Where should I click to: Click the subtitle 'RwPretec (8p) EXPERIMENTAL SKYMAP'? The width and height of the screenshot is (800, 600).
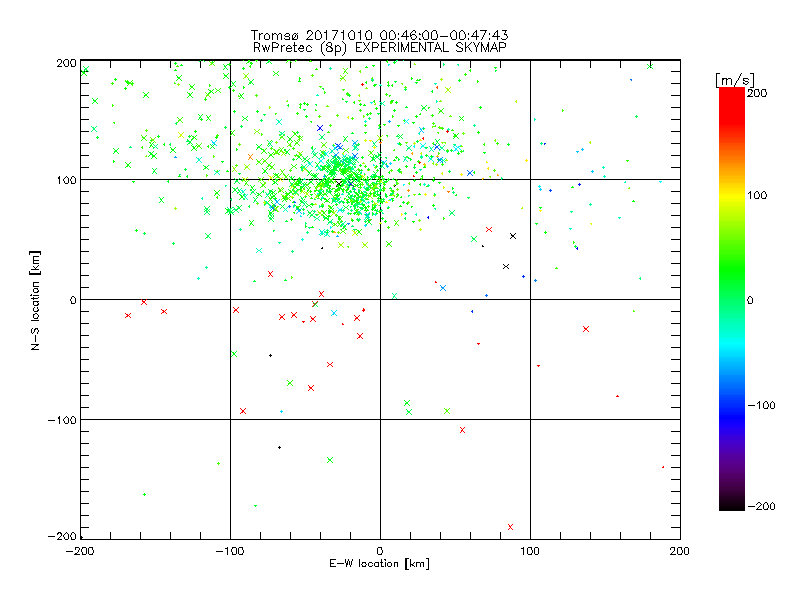click(379, 47)
